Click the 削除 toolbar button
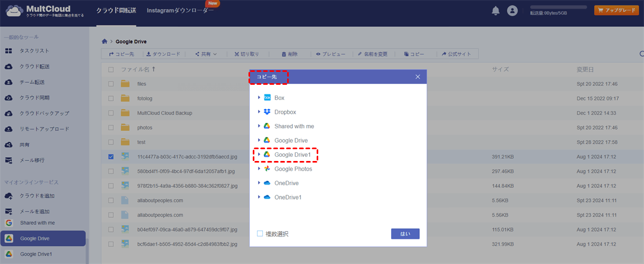This screenshot has width=644, height=264. (290, 54)
